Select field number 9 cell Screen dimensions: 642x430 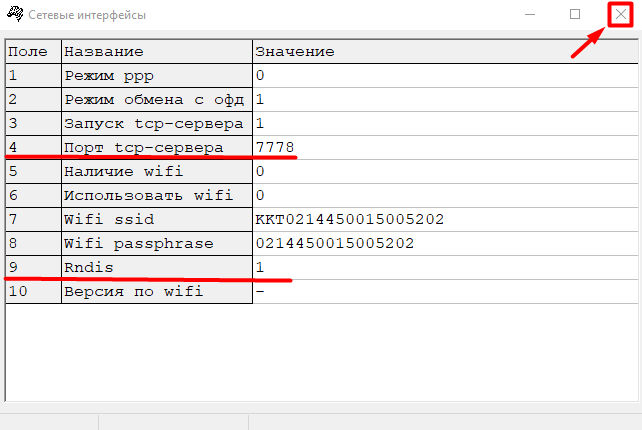point(34,267)
